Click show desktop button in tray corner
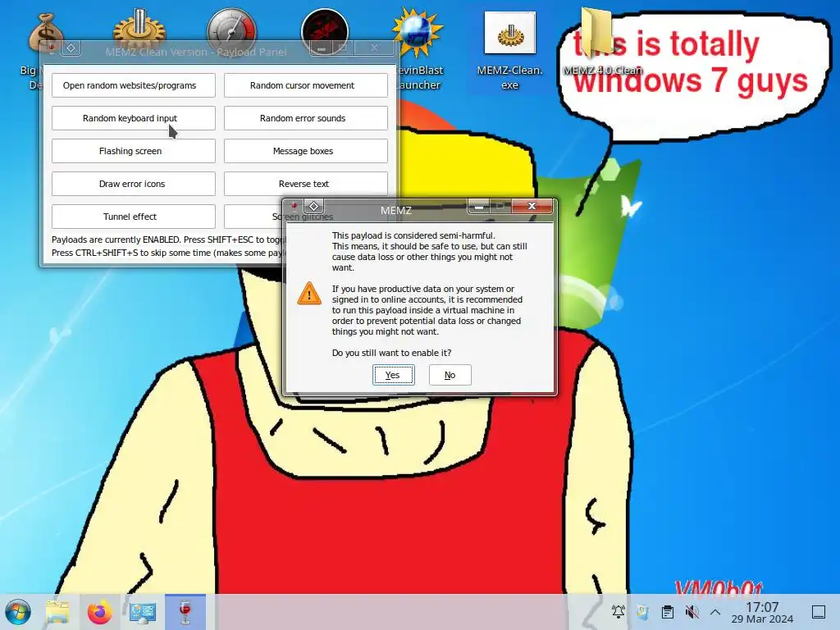Screen dimensions: 840x630 tap(819, 612)
